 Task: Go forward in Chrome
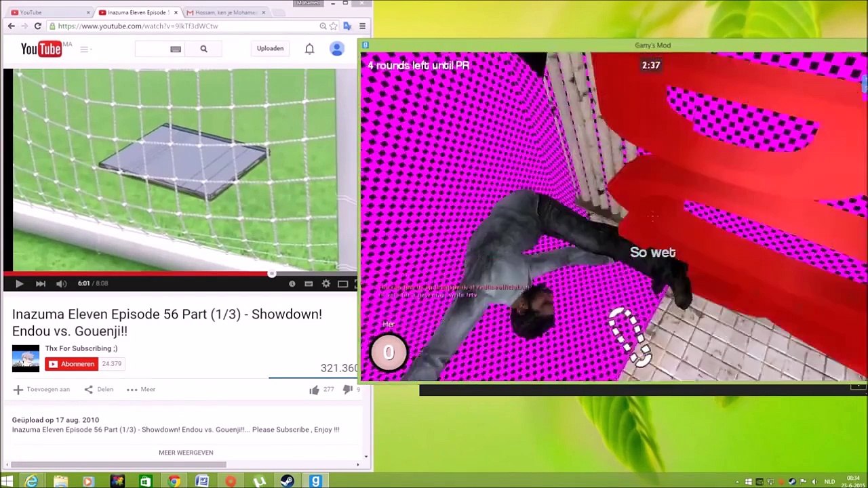(24, 26)
